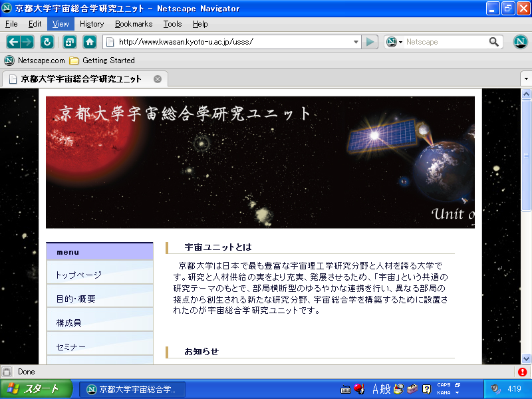The image size is (532, 399).
Task: Click the Netscape logo throbber at top right
Action: tap(520, 42)
